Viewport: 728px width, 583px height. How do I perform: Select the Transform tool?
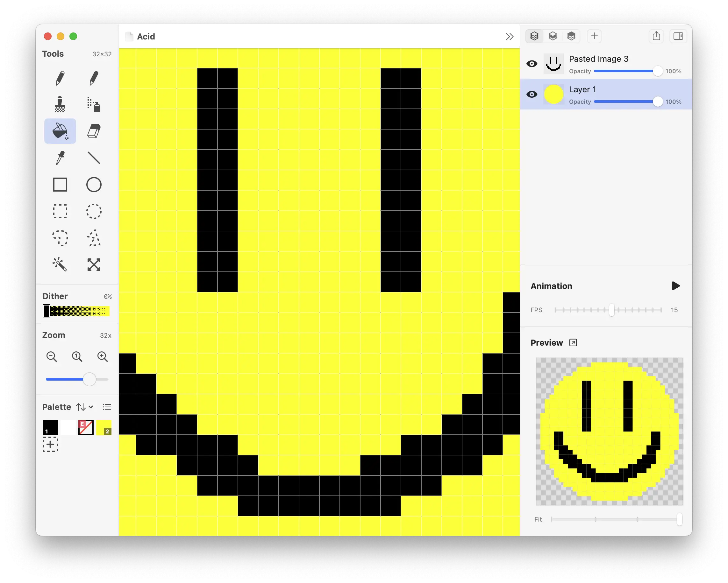pyautogui.click(x=94, y=265)
